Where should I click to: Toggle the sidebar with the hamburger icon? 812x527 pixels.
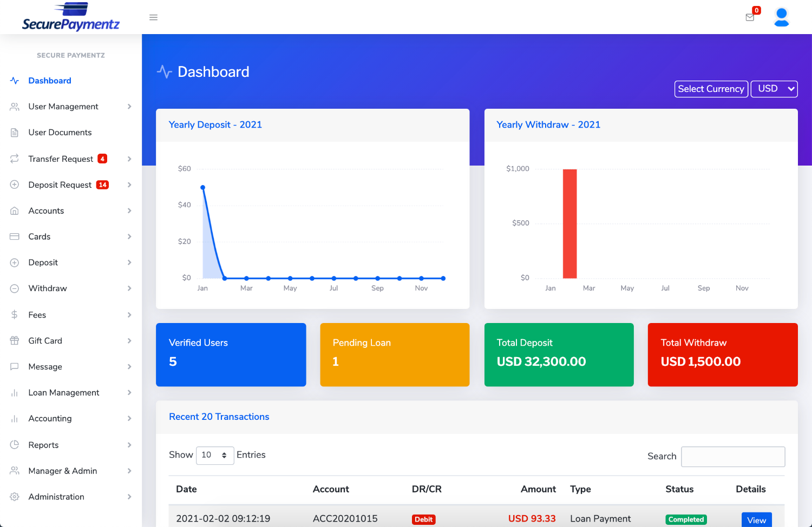153,17
